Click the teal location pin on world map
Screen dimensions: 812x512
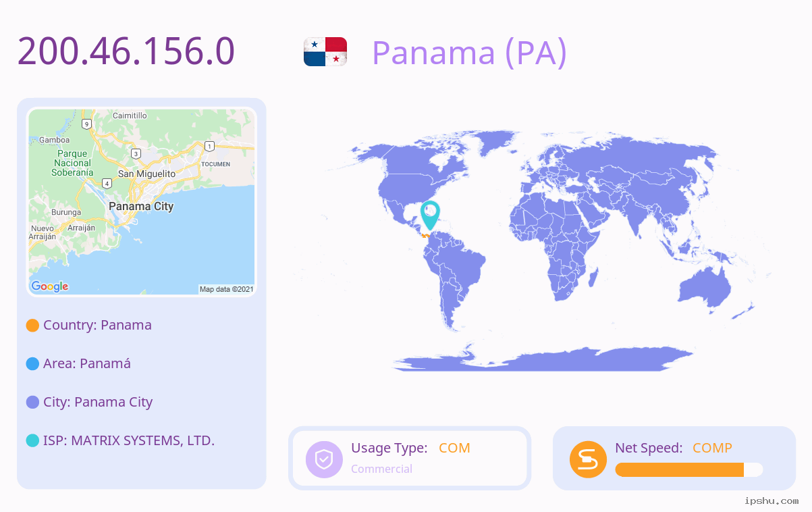(430, 215)
